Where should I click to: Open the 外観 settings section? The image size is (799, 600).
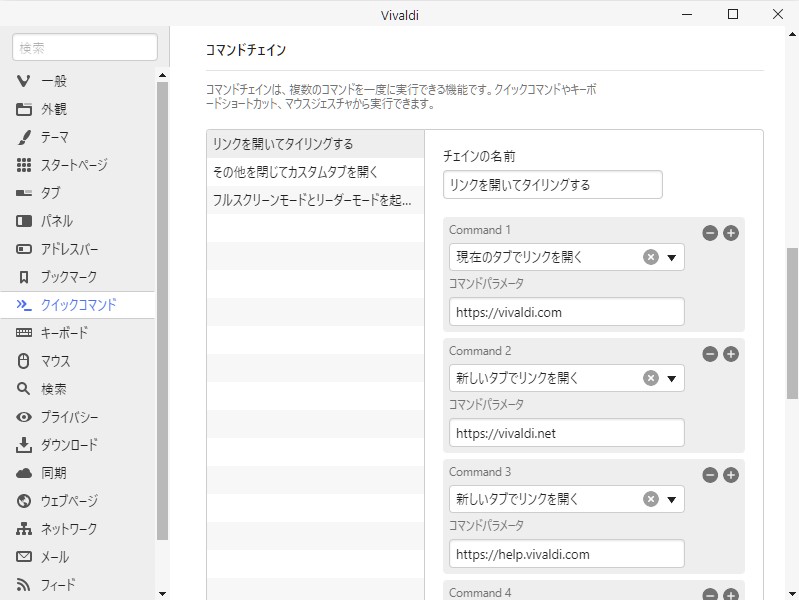(x=77, y=109)
